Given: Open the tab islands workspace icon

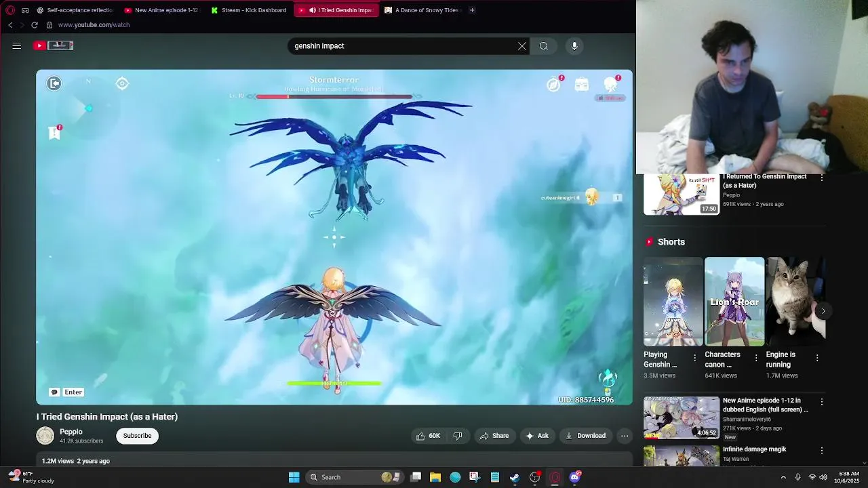Looking at the screenshot, I should (25, 10).
